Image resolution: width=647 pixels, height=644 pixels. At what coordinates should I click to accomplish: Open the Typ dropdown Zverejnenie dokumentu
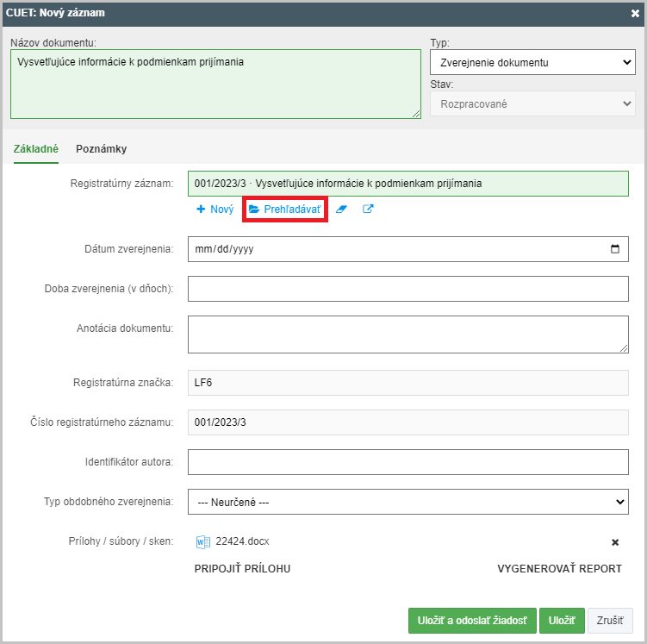532,62
